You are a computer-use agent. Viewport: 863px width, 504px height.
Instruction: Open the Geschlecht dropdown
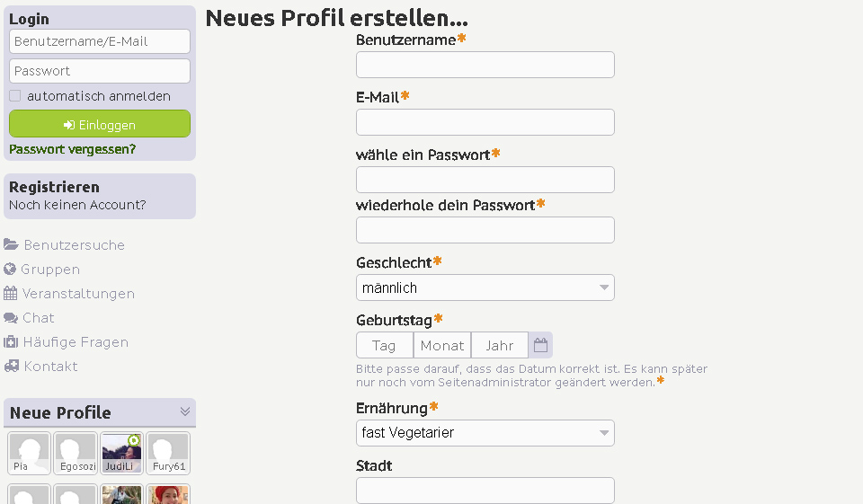[x=485, y=287]
